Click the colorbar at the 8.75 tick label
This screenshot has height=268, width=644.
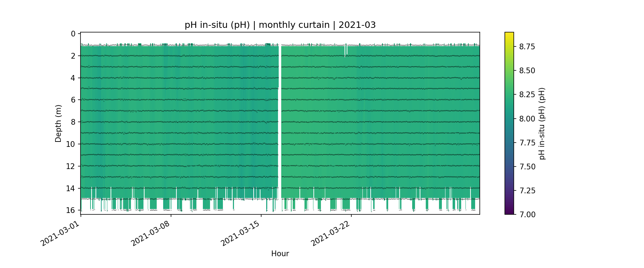point(527,46)
